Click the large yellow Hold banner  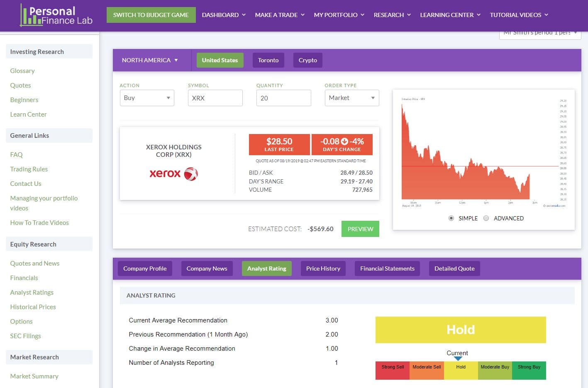point(461,330)
